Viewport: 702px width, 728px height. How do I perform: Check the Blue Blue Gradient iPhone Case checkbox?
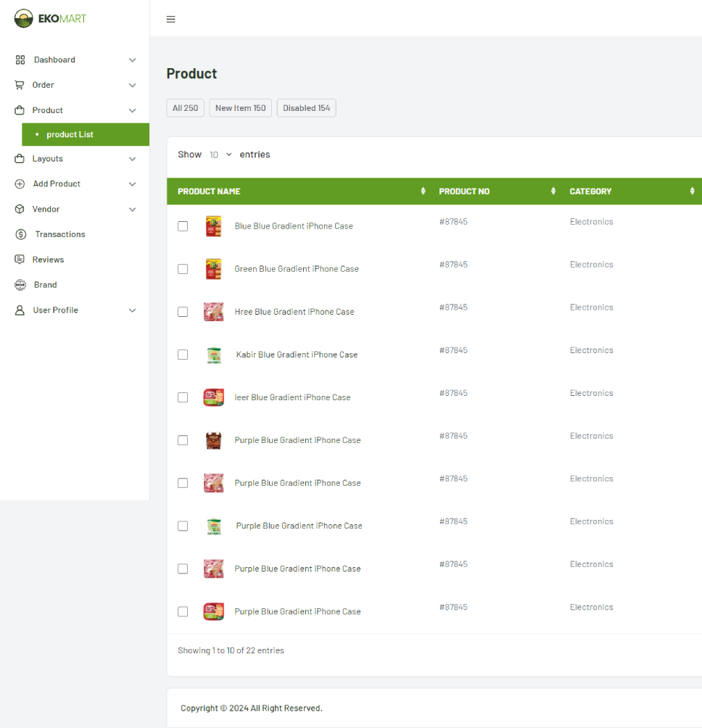(x=183, y=226)
